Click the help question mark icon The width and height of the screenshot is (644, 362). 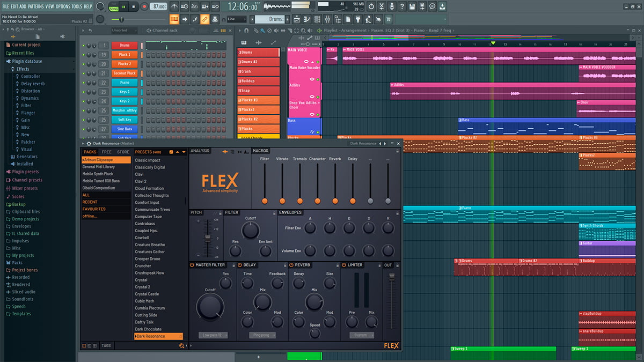pyautogui.click(x=402, y=6)
